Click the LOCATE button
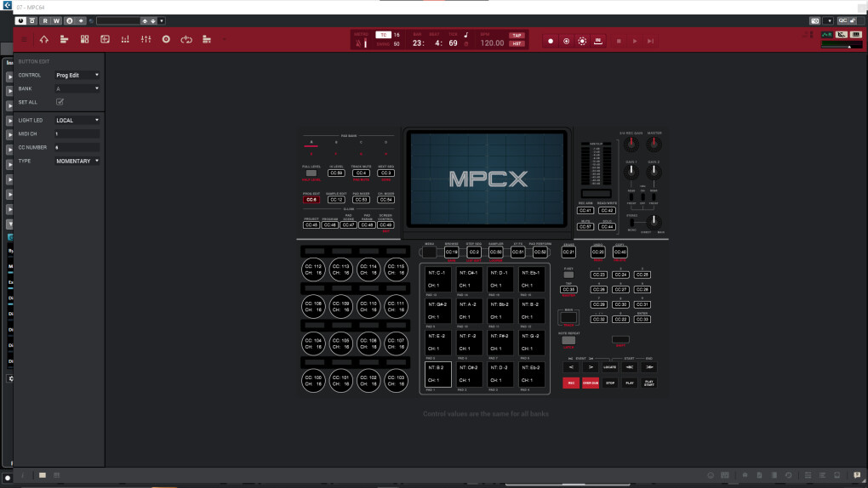Screen dimensions: 868x488 pyautogui.click(x=609, y=366)
